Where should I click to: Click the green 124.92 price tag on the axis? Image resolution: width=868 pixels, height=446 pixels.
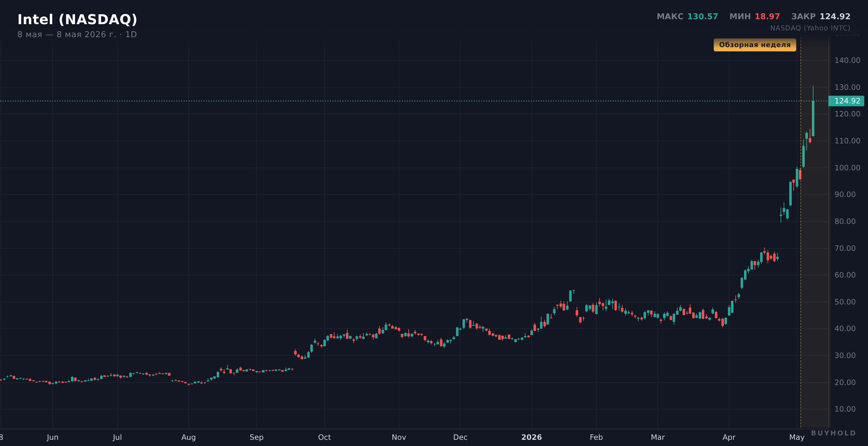coord(846,101)
